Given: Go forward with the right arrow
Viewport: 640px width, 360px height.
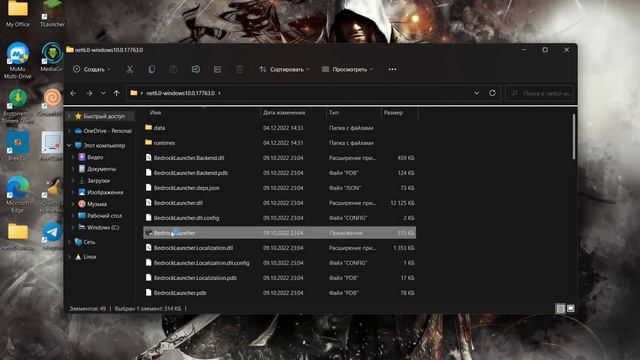Looking at the screenshot, I should click(x=89, y=93).
